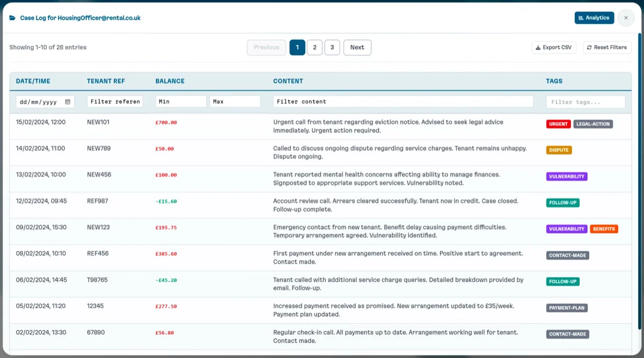Expand page options by selecting page 2

[x=314, y=47]
